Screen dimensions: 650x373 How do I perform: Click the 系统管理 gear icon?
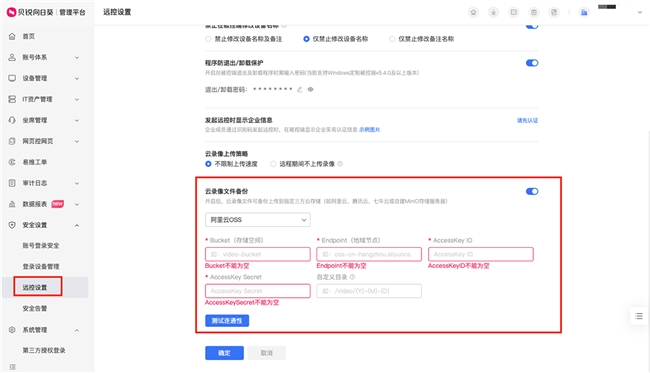pyautogui.click(x=12, y=330)
